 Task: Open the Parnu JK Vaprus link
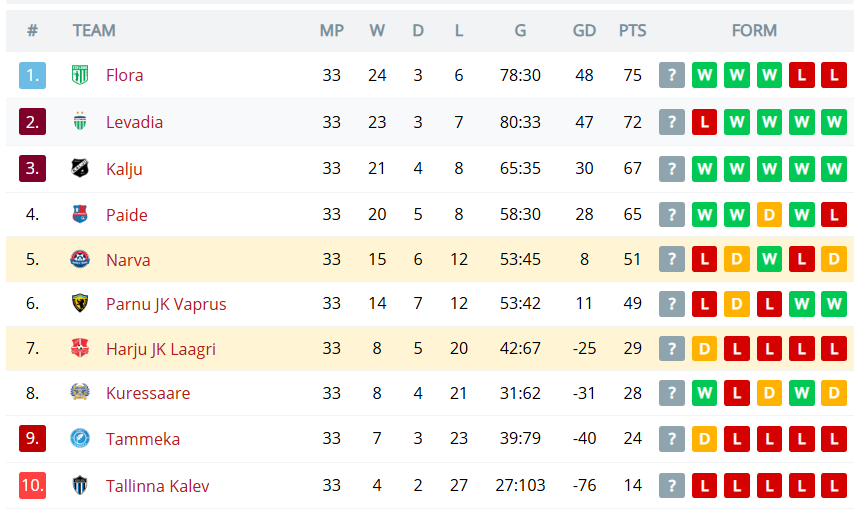coord(166,304)
